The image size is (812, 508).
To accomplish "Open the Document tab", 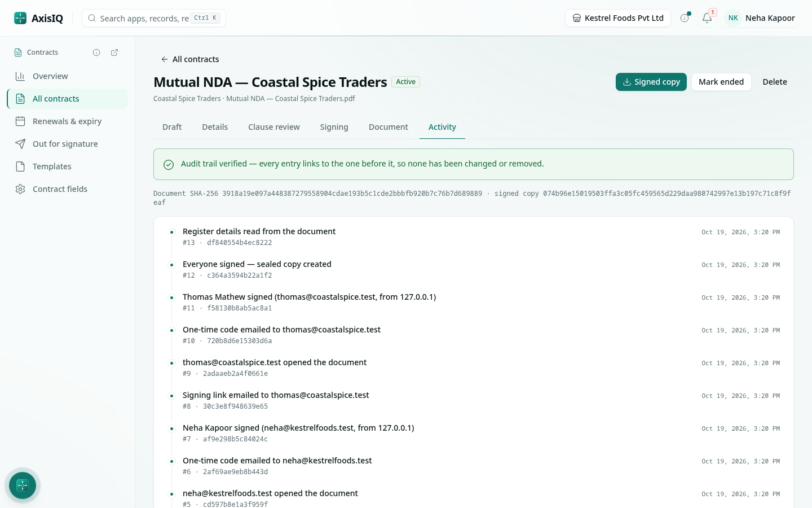I will (x=389, y=127).
